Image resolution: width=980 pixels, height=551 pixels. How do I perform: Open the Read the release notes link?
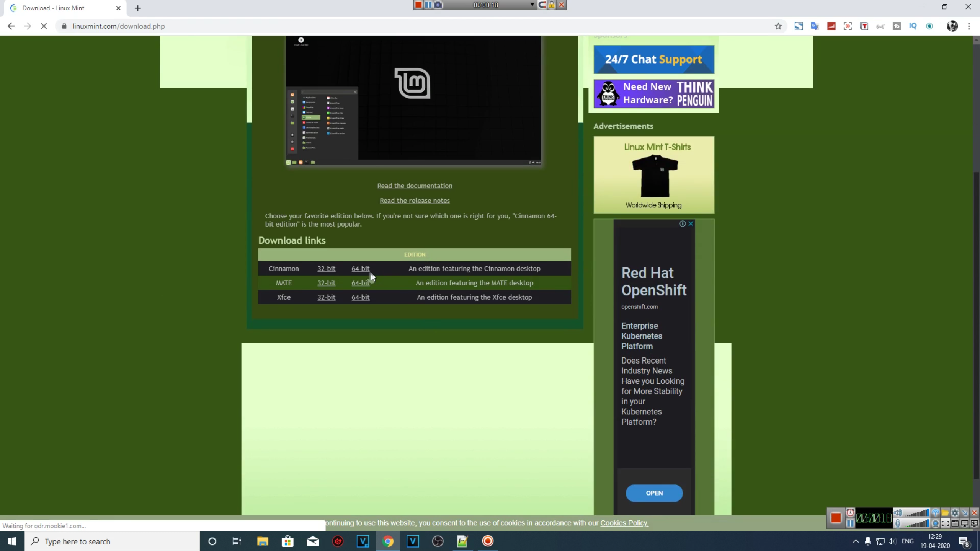(415, 200)
